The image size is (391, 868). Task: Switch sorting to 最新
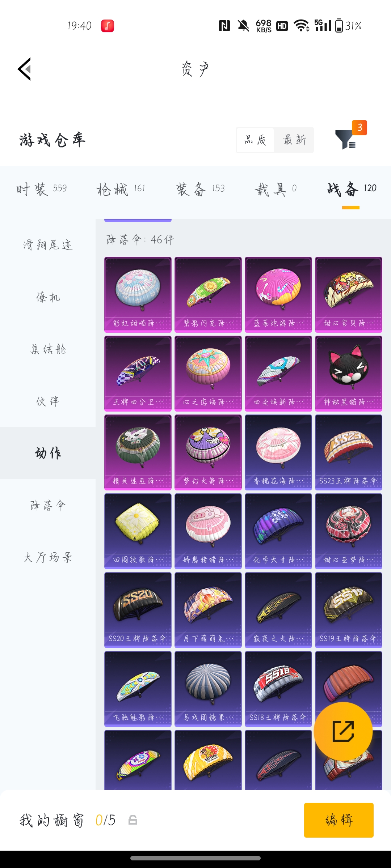pos(294,140)
